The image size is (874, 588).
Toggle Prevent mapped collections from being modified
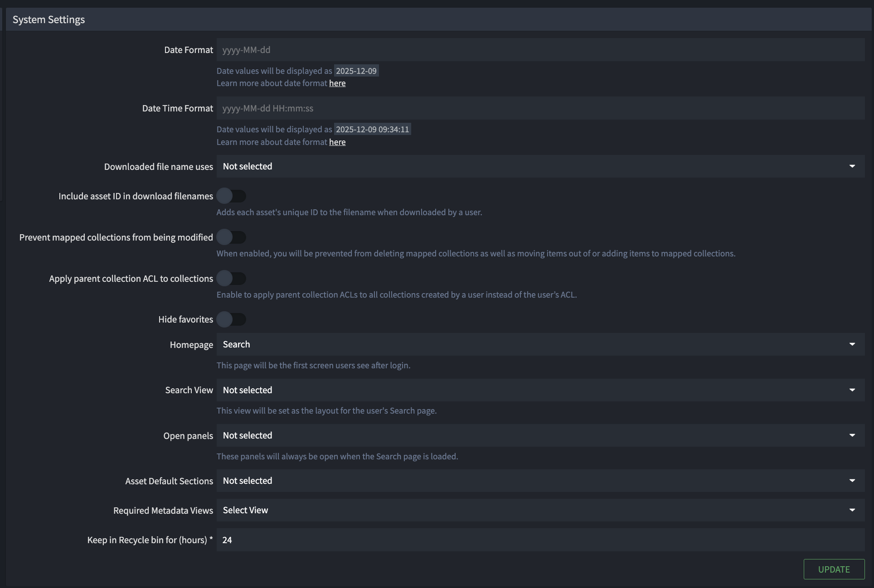click(x=231, y=237)
